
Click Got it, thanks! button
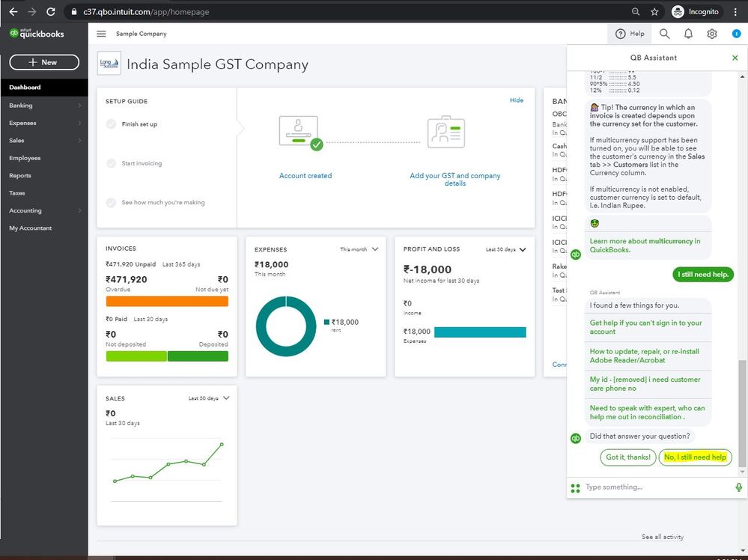click(x=627, y=457)
